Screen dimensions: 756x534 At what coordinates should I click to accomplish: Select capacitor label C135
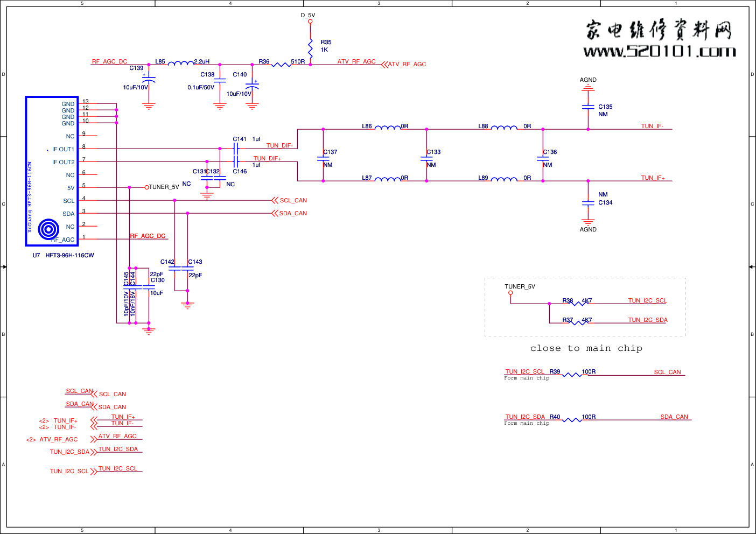point(605,107)
